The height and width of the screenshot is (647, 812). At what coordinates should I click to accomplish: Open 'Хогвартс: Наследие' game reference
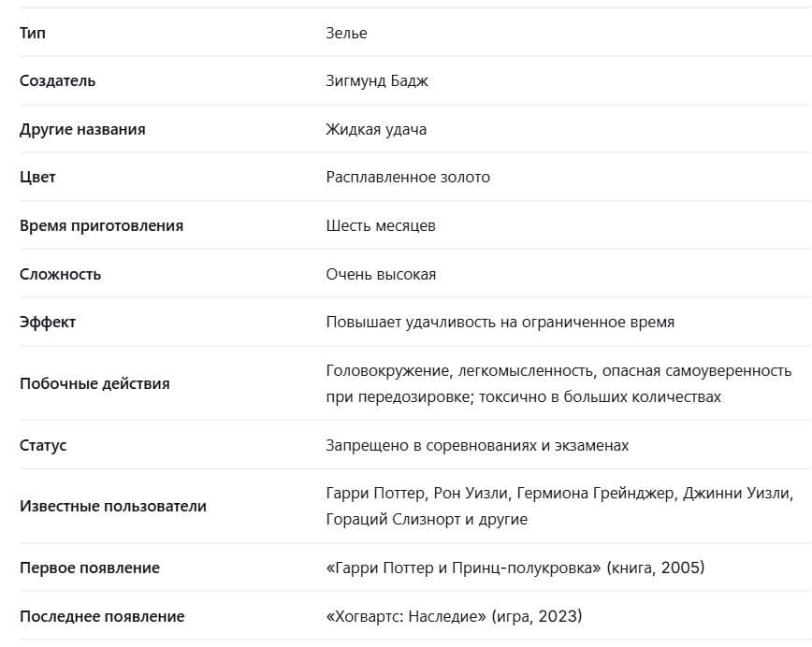point(406,616)
